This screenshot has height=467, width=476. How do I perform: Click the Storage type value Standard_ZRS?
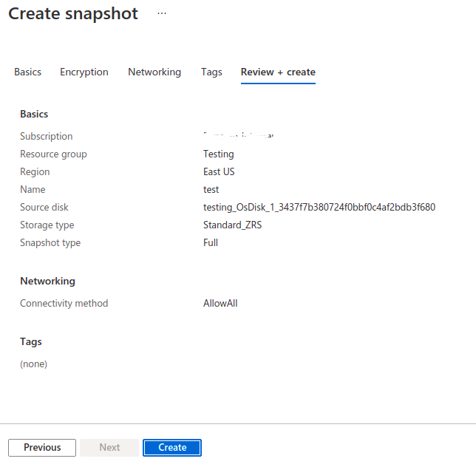coord(232,225)
